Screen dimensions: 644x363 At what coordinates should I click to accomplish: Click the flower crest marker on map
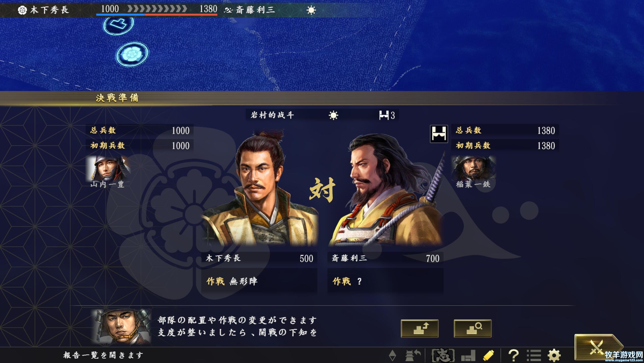132,54
